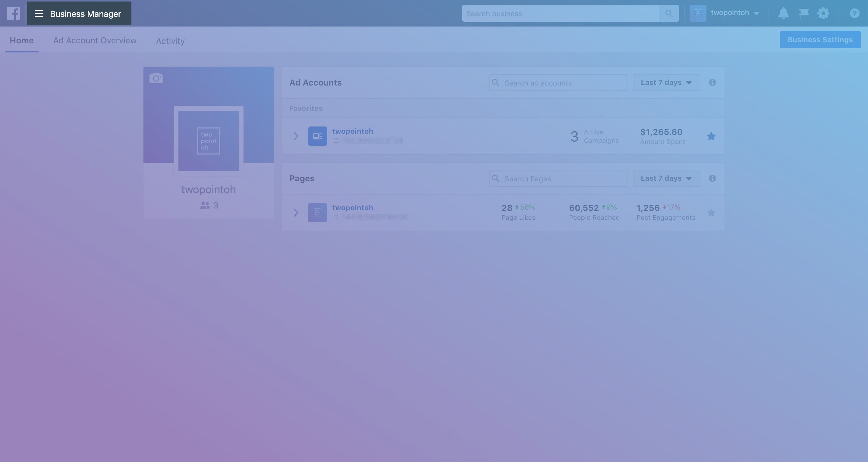This screenshot has width=868, height=462.
Task: Switch to Ad Account Overview tab
Action: 95,40
